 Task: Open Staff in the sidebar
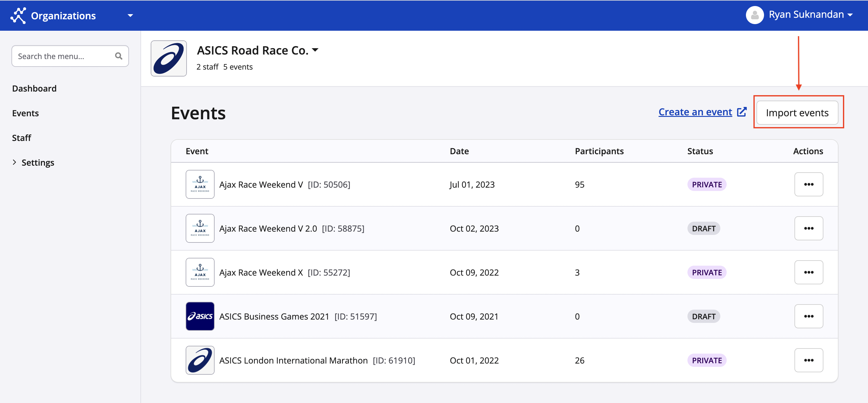click(x=22, y=138)
